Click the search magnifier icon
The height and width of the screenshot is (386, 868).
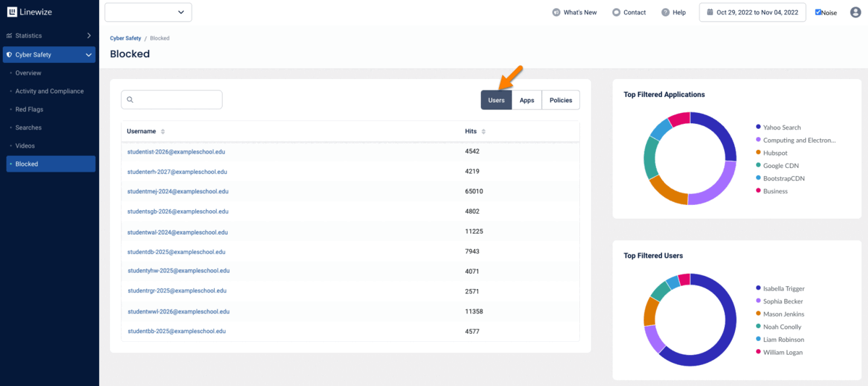point(130,100)
